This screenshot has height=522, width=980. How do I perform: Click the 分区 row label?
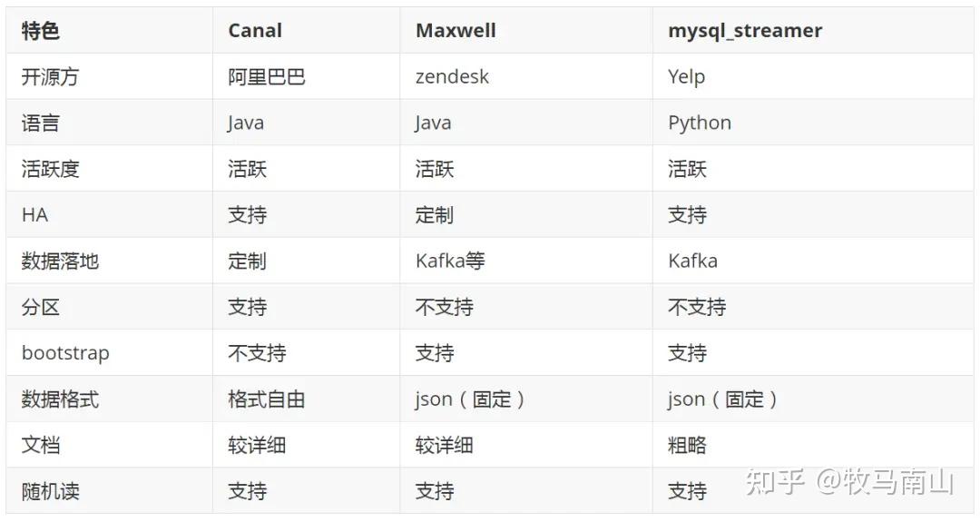pos(41,307)
